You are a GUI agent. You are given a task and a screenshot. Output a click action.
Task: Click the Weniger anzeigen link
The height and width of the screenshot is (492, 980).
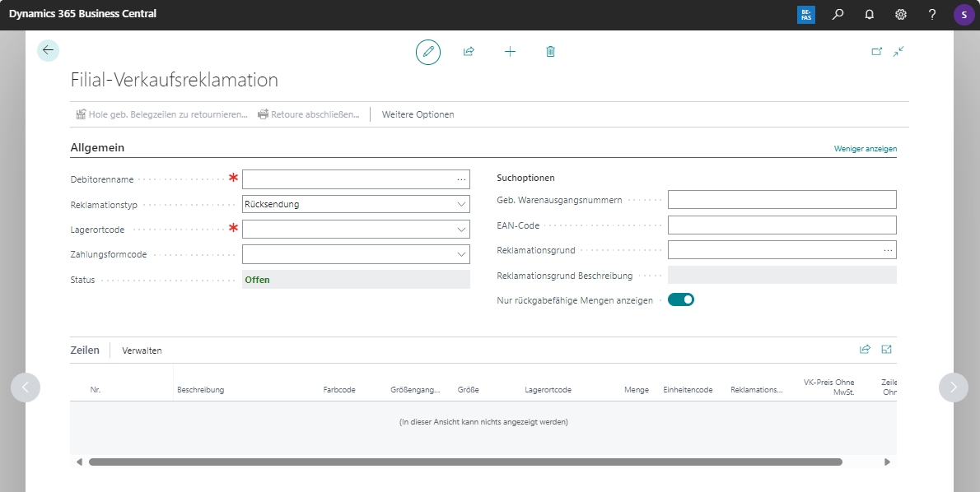coord(865,149)
